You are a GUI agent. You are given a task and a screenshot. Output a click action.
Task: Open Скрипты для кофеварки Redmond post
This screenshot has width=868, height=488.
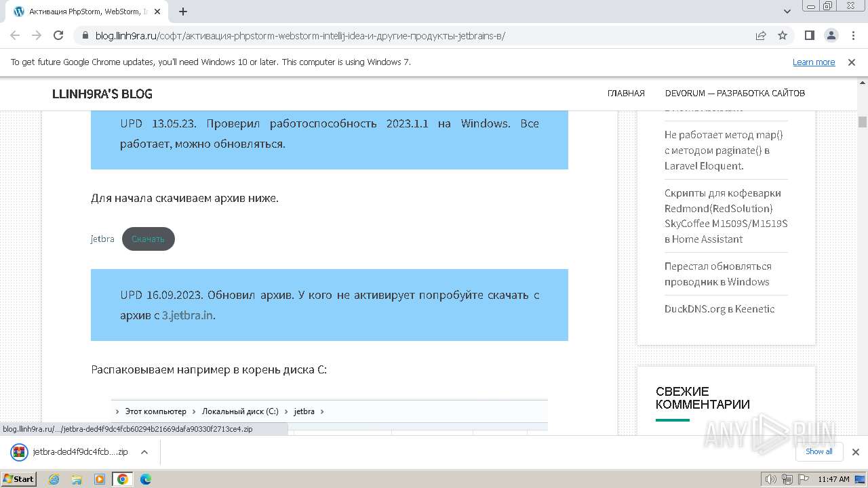[726, 216]
